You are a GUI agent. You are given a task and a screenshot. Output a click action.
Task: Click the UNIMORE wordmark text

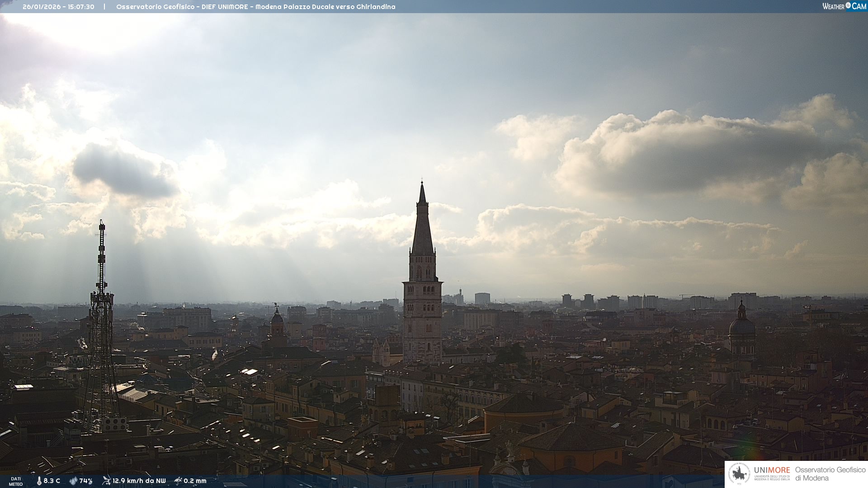point(772,470)
